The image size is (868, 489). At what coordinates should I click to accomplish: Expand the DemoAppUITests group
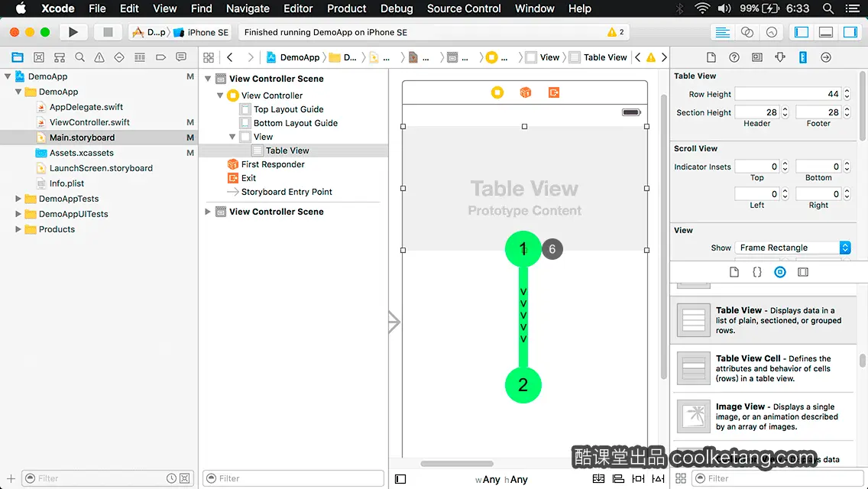pos(18,214)
